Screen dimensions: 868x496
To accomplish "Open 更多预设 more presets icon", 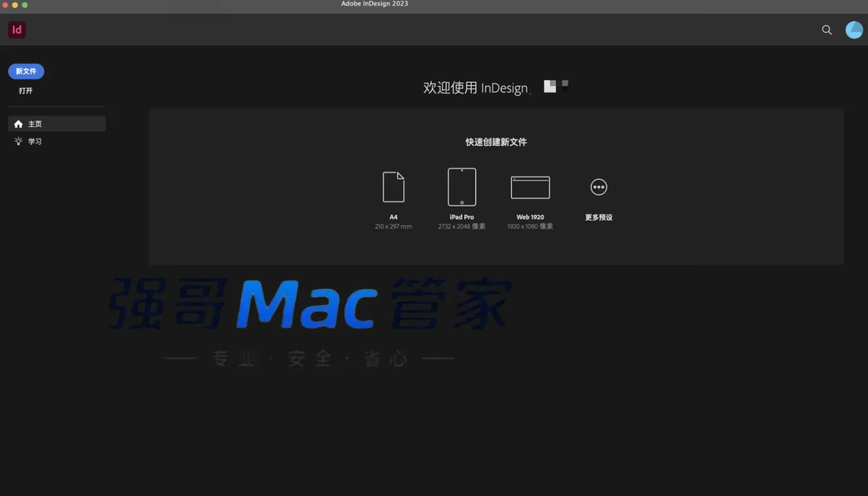I will pos(598,187).
